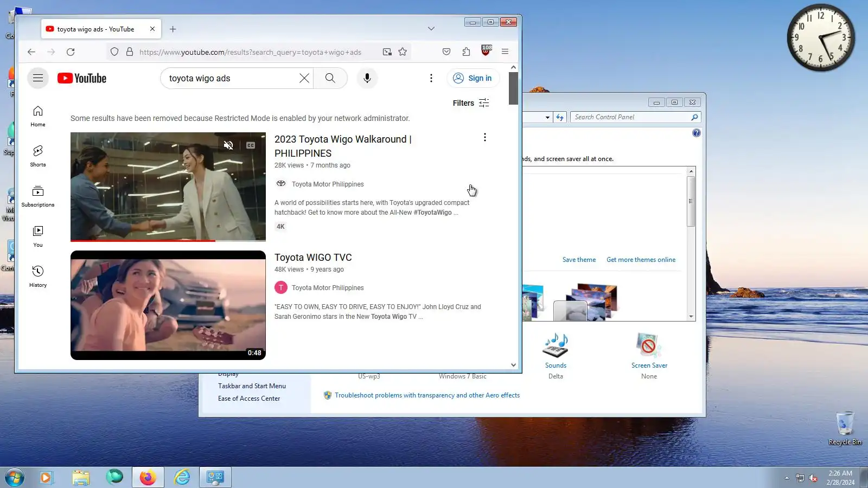Open Ease of Access Center link

point(249,399)
